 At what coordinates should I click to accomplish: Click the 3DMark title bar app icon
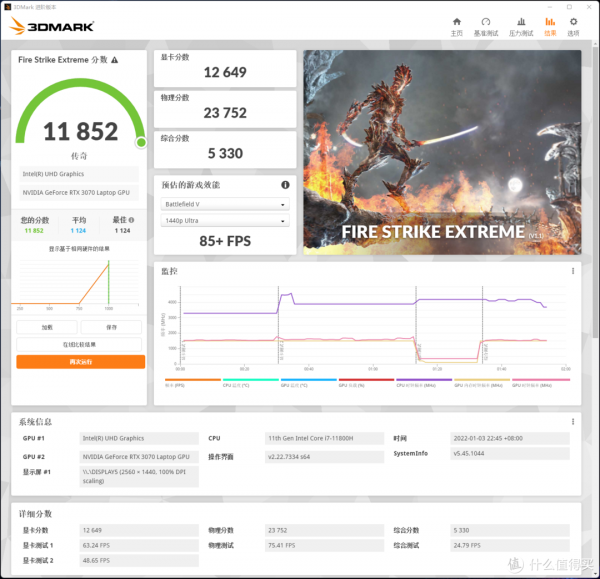click(x=7, y=7)
